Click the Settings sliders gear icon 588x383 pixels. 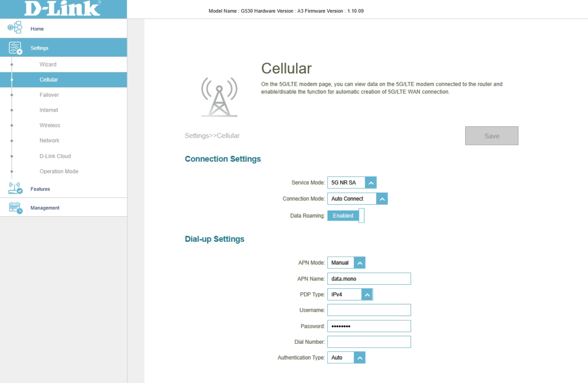[15, 48]
